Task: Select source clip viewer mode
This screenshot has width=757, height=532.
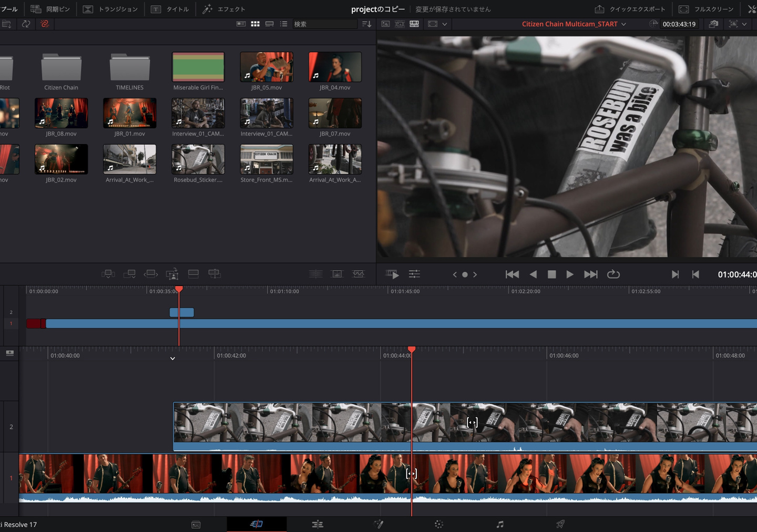Action: click(385, 24)
